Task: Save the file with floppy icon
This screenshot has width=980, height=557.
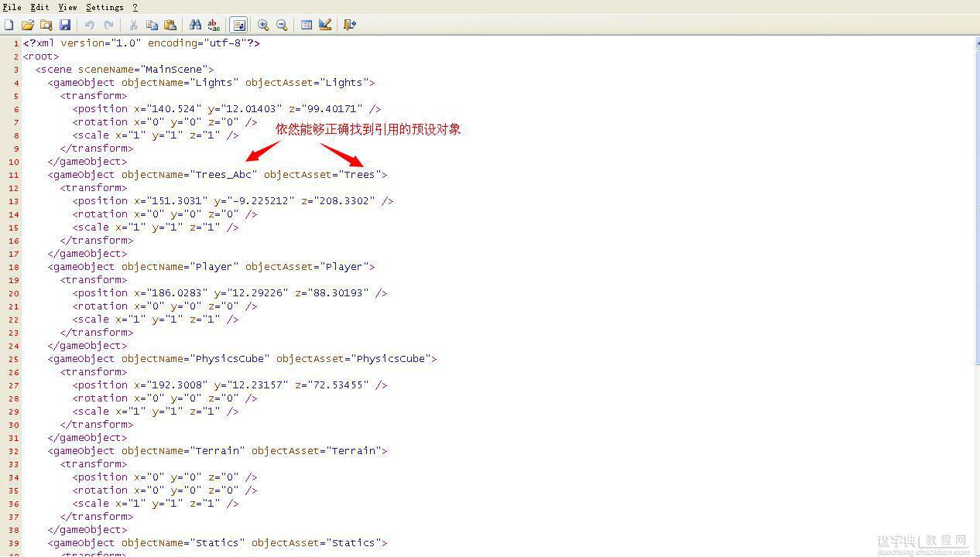Action: (65, 25)
